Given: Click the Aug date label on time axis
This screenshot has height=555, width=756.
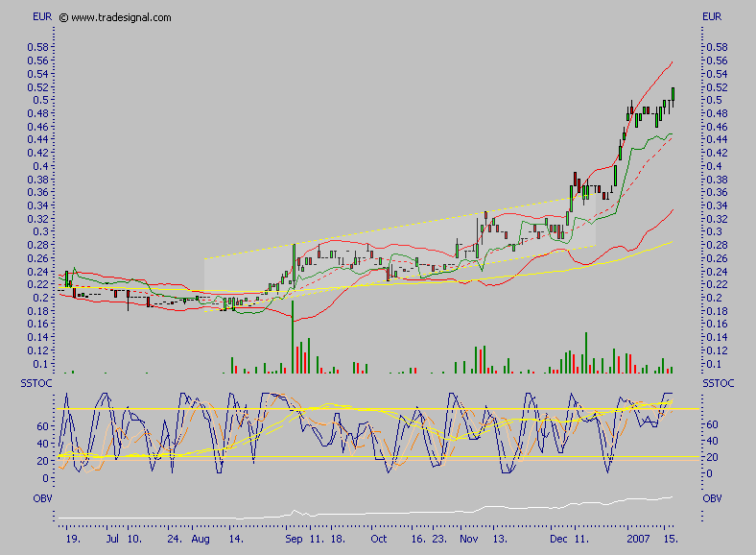Looking at the screenshot, I should 200,540.
